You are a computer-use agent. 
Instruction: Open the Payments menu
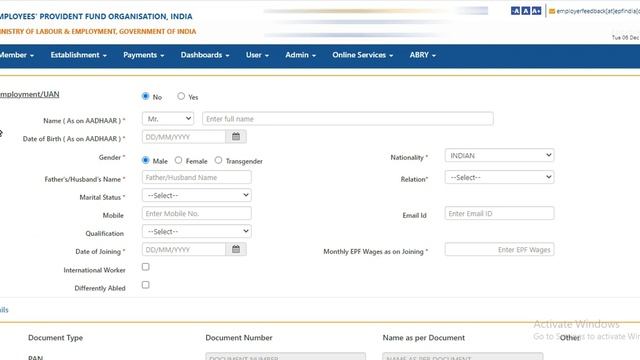coord(144,55)
